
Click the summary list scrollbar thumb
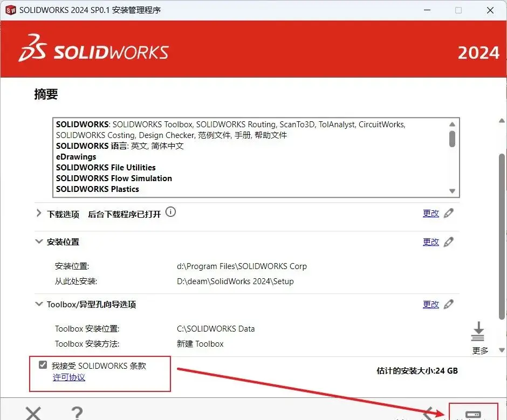click(x=453, y=139)
